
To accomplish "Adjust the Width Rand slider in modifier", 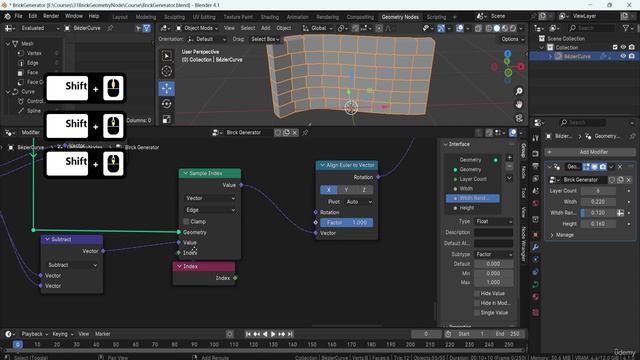I will tap(598, 213).
